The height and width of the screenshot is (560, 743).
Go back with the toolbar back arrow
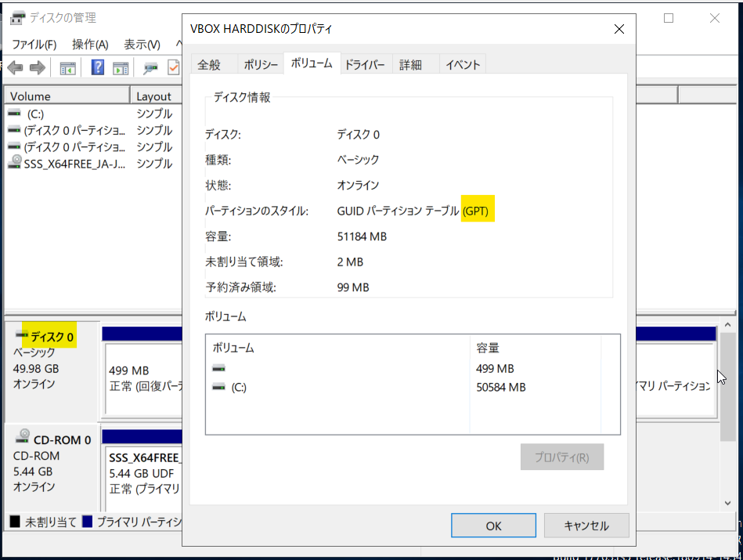15,68
